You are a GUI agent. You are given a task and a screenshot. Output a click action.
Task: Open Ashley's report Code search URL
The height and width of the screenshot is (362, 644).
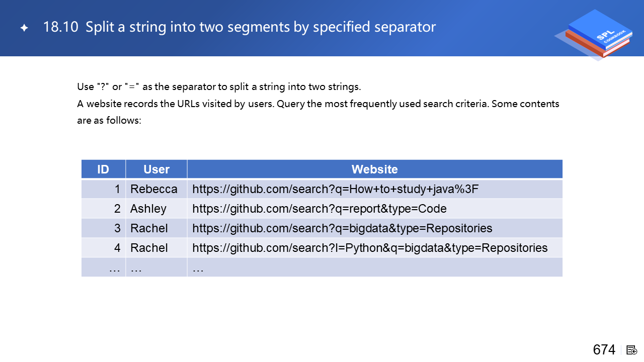(x=319, y=209)
